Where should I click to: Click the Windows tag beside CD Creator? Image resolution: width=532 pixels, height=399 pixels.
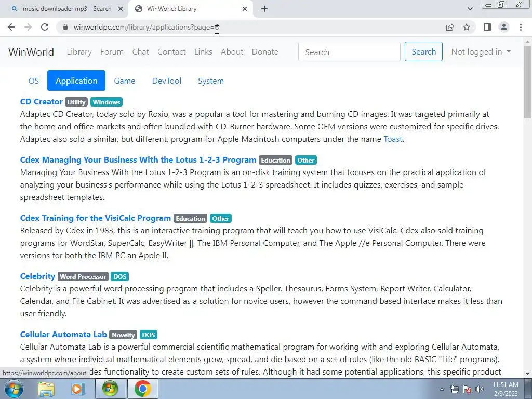click(x=106, y=102)
